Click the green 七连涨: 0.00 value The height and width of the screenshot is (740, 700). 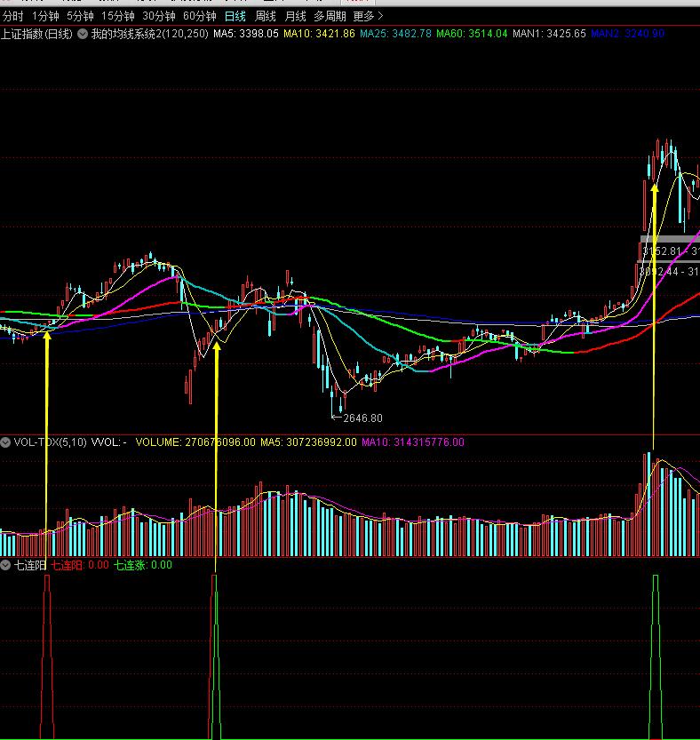tap(143, 565)
